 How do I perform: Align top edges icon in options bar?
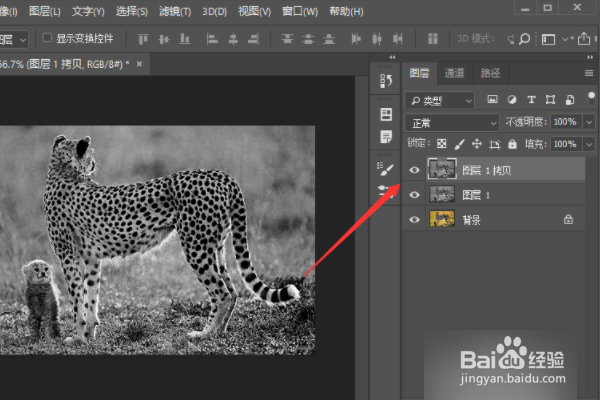coord(143,39)
